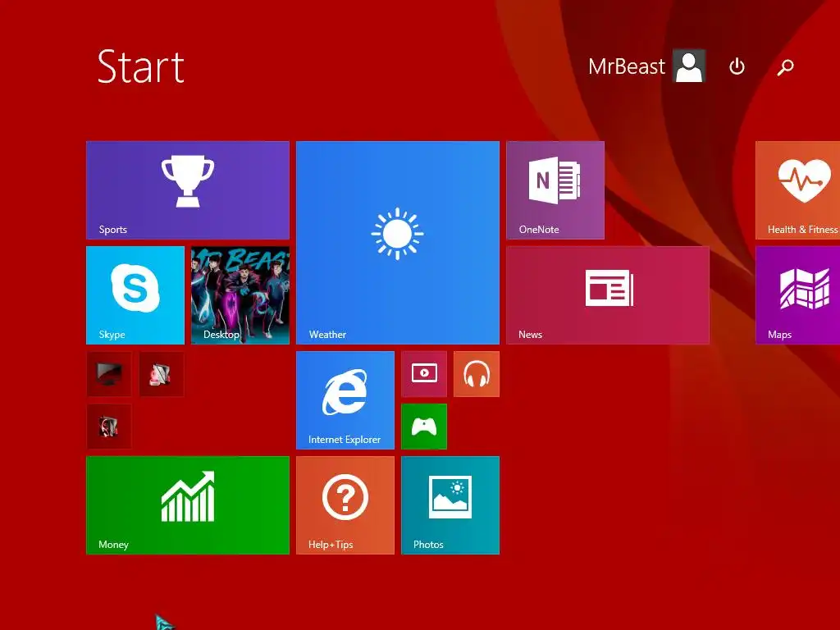Viewport: 840px width, 630px height.
Task: Open the News tile
Action: [x=608, y=295]
